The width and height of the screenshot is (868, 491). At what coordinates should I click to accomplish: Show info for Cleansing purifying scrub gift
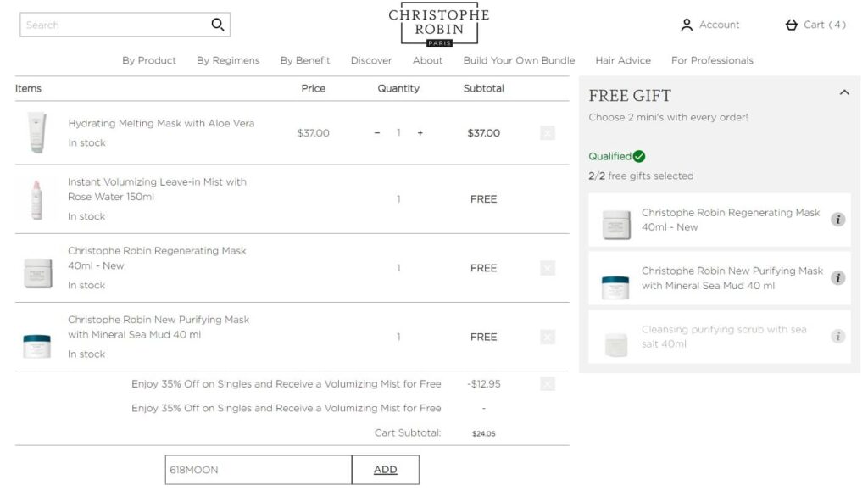coord(838,337)
